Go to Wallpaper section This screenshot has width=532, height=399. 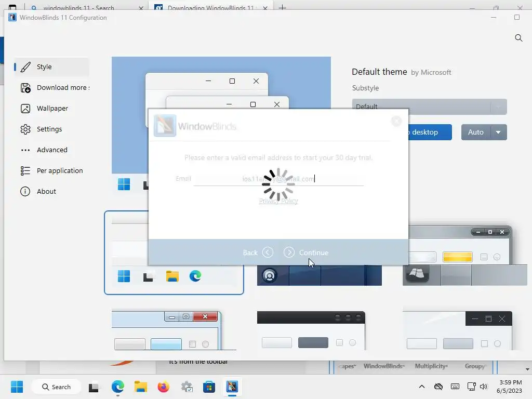(51, 108)
